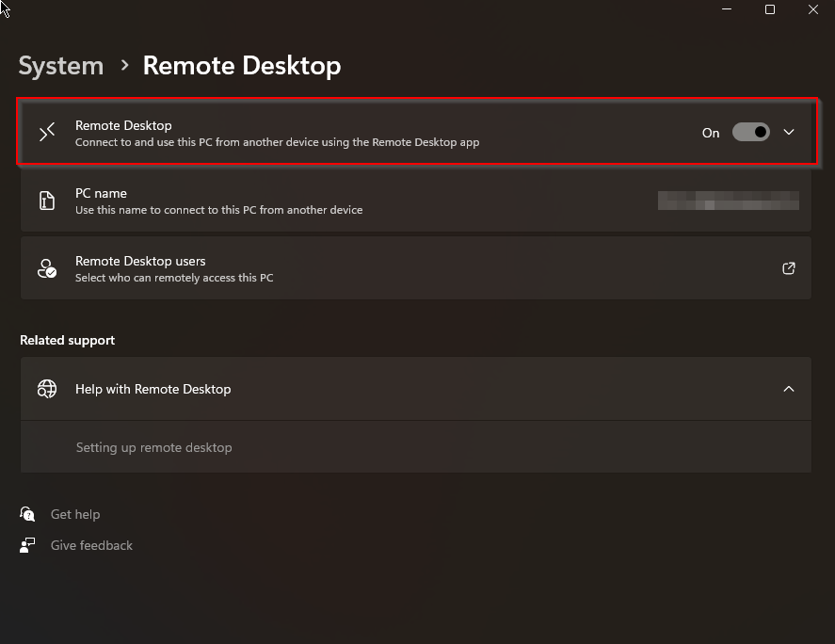Click the breadcrumb arrow after System
Screen dimensions: 835x644
point(124,66)
